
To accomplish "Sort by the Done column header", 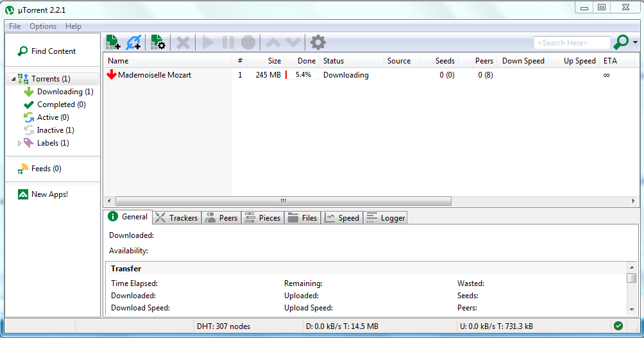I will click(x=302, y=61).
